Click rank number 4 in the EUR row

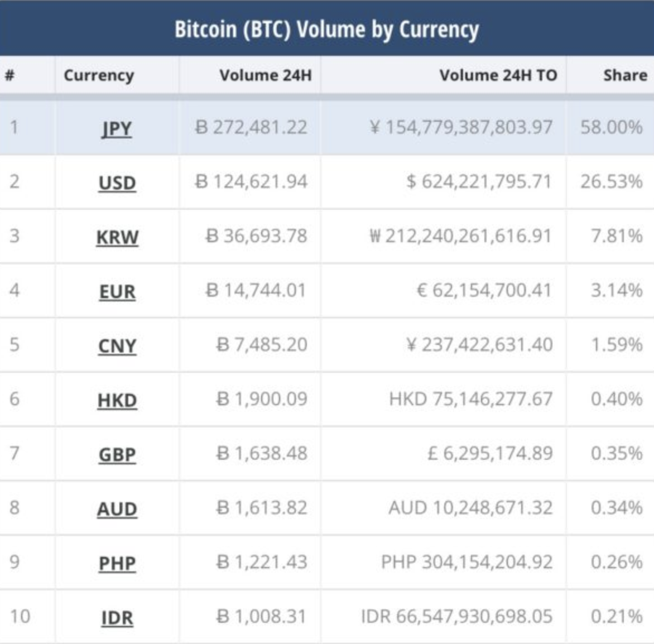pyautogui.click(x=14, y=290)
